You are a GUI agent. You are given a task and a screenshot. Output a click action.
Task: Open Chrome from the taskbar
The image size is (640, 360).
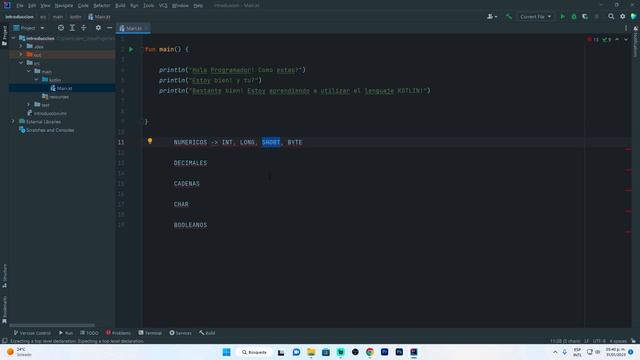coord(370,352)
